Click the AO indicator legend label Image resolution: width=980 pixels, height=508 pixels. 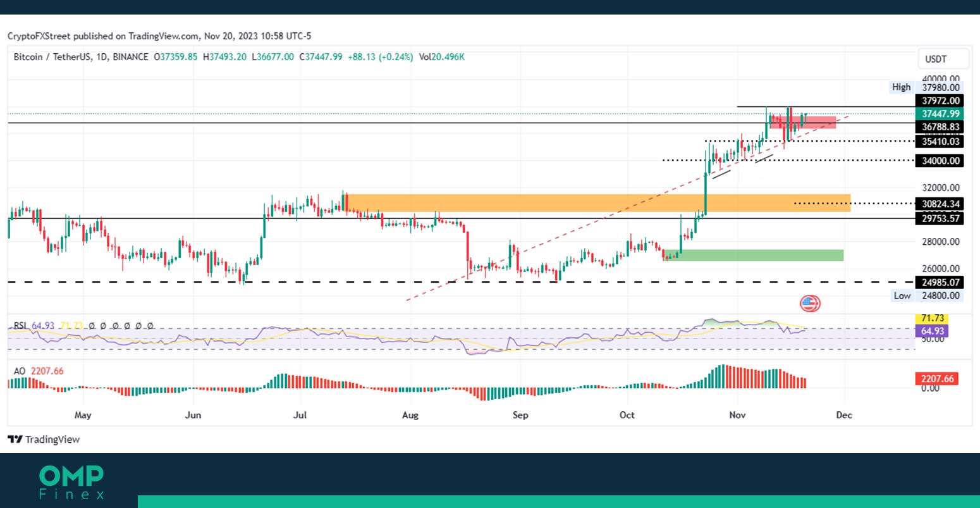19,371
